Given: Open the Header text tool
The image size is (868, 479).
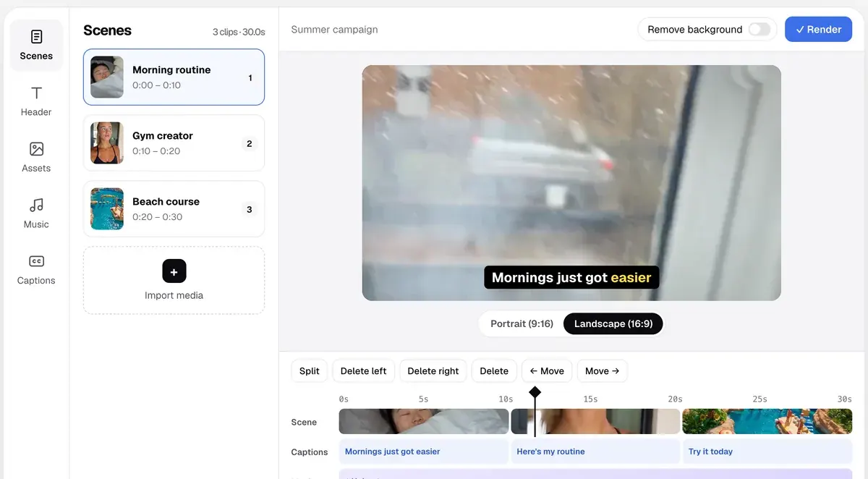Looking at the screenshot, I should (x=36, y=101).
